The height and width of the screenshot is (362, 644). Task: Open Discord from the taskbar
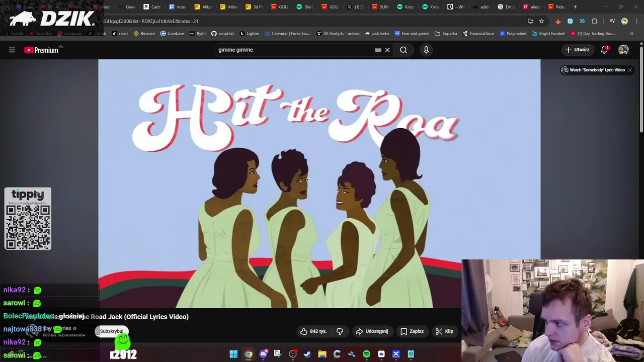[x=263, y=354]
